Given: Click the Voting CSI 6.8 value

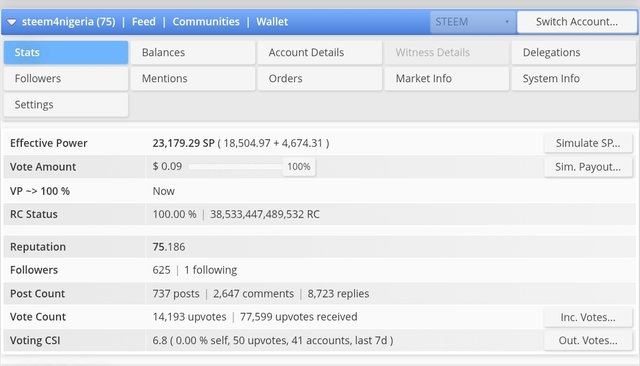Looking at the screenshot, I should [160, 341].
